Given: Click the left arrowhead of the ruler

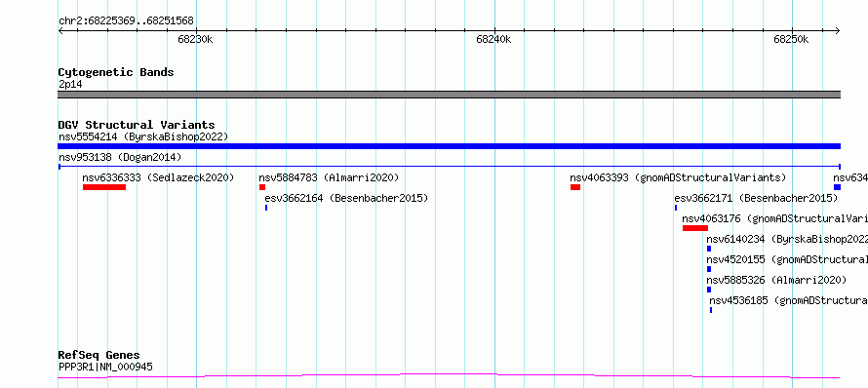Looking at the screenshot, I should (60, 31).
